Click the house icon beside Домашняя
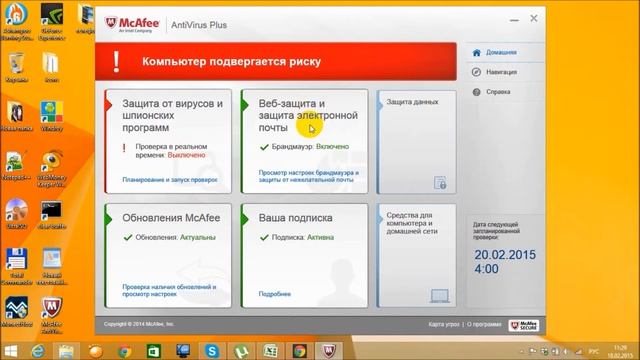The width and height of the screenshot is (640, 360). point(476,52)
